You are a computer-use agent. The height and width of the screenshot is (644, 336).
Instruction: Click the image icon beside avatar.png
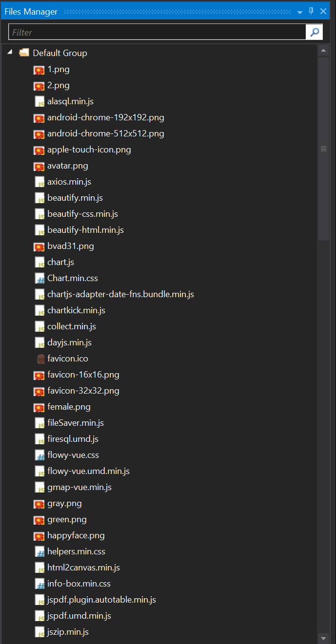point(39,166)
